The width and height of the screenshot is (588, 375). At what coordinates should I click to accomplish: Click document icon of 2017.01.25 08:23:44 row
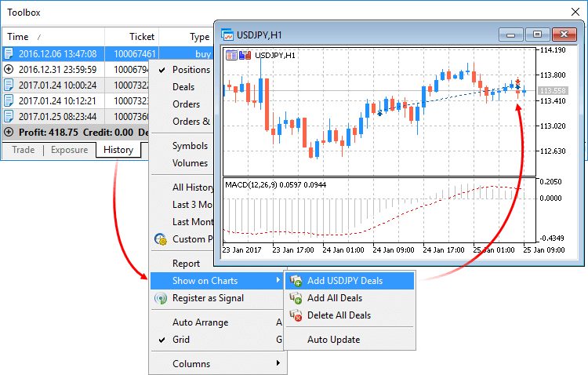tap(9, 116)
